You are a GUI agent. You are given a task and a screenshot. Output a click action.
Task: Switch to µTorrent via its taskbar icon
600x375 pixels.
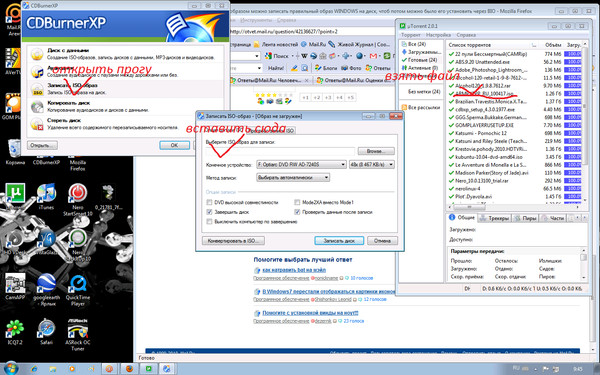148,369
